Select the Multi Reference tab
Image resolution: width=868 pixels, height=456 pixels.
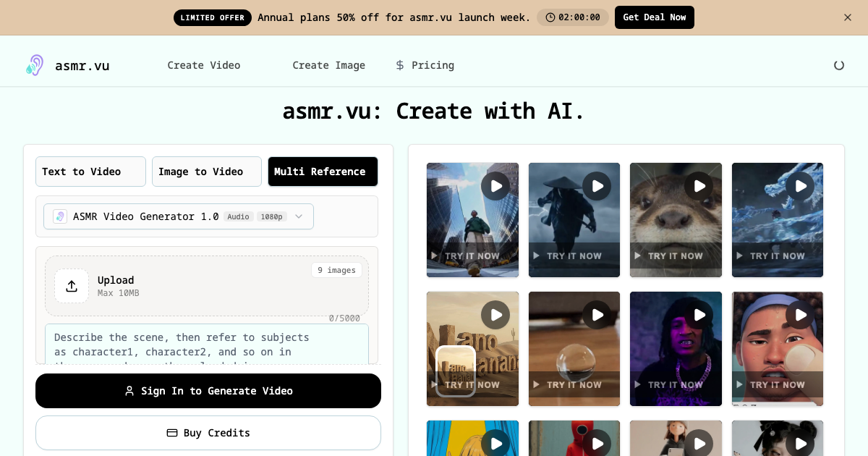(x=323, y=172)
